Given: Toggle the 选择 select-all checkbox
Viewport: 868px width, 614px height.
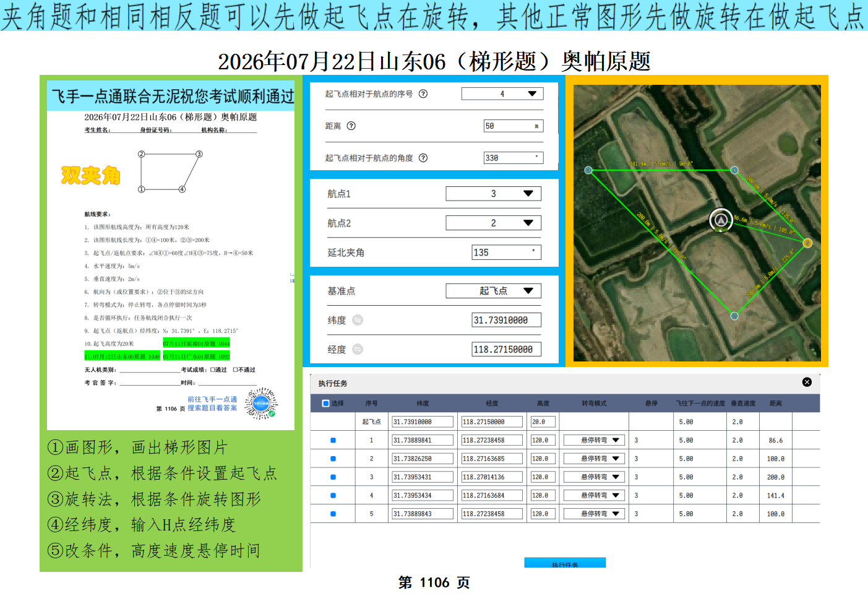Looking at the screenshot, I should pyautogui.click(x=326, y=403).
